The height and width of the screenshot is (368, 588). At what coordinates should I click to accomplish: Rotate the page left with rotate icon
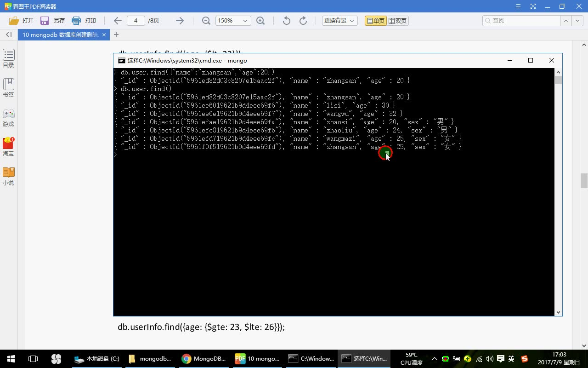285,20
